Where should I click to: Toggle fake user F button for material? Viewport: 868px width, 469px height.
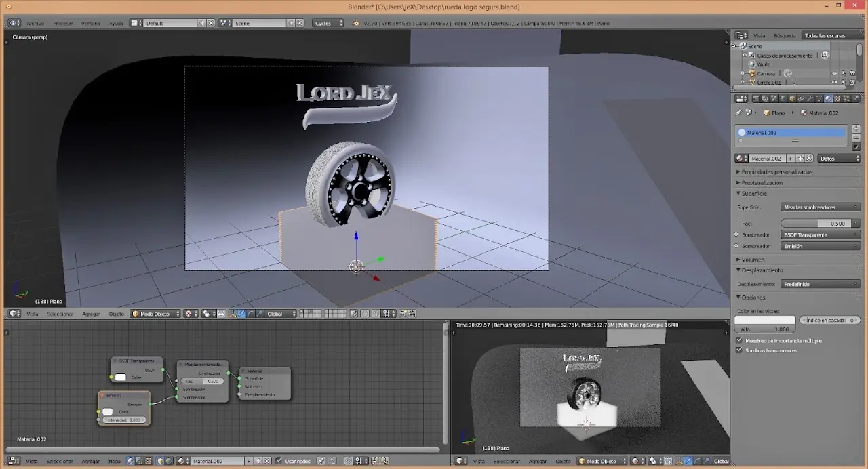point(791,158)
